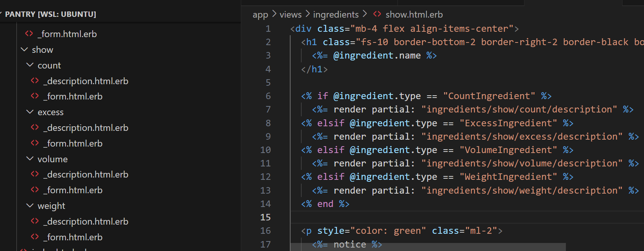Click line number 1 in the gutter

click(x=268, y=29)
